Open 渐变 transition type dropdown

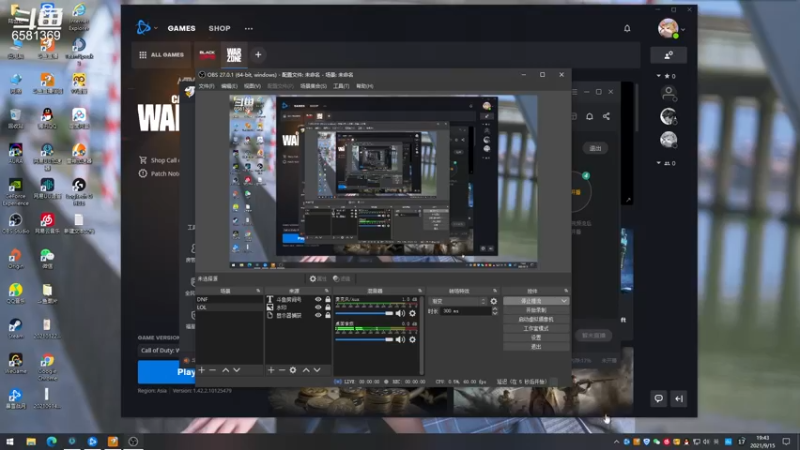click(458, 301)
